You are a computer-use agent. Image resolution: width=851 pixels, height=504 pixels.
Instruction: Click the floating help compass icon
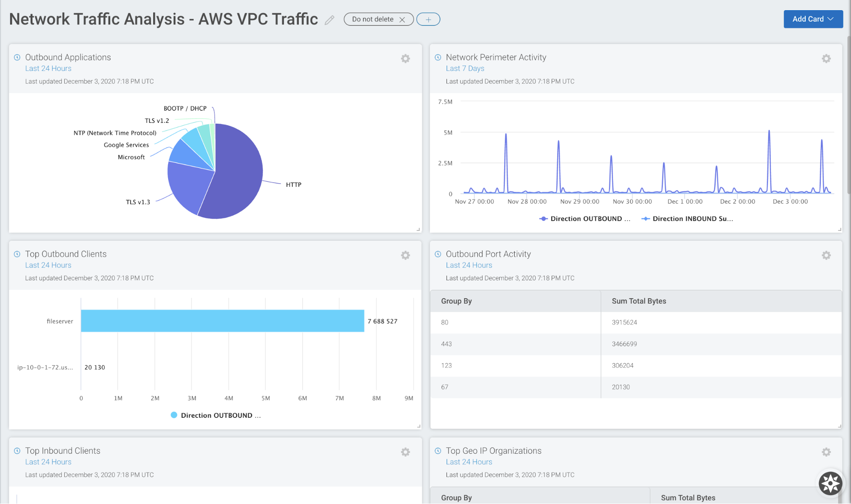tap(830, 483)
